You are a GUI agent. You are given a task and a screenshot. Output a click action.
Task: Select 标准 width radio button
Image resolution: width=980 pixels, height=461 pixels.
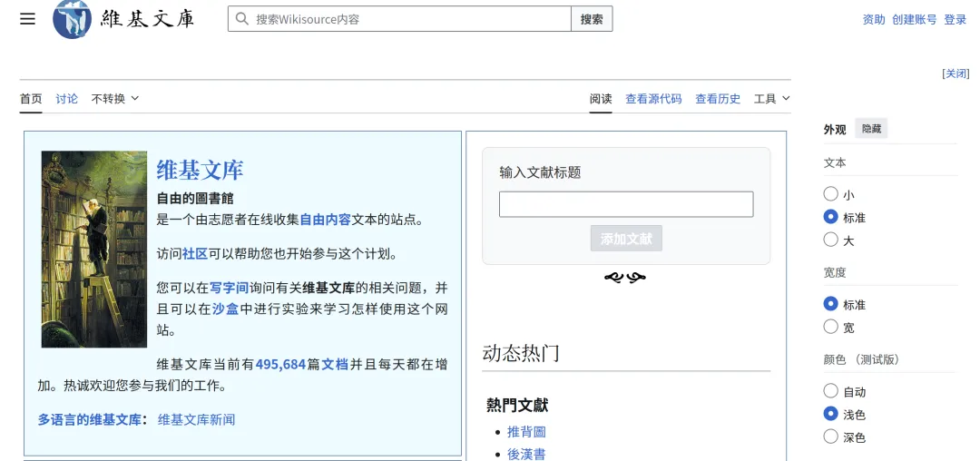coord(830,304)
